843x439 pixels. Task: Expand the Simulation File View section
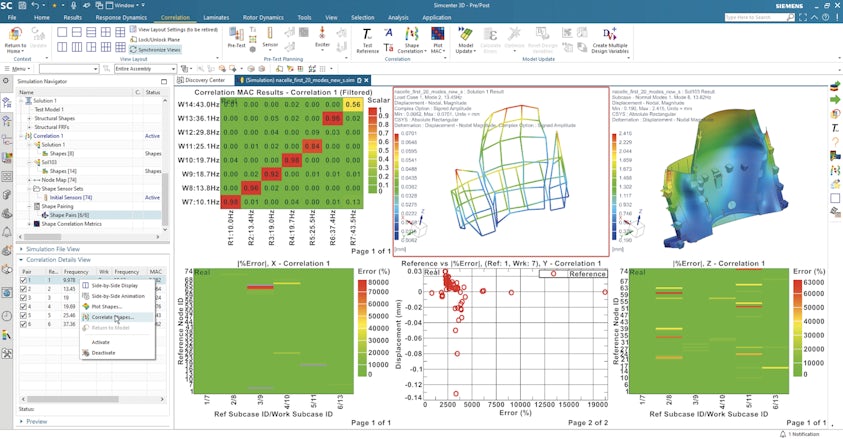click(22, 249)
